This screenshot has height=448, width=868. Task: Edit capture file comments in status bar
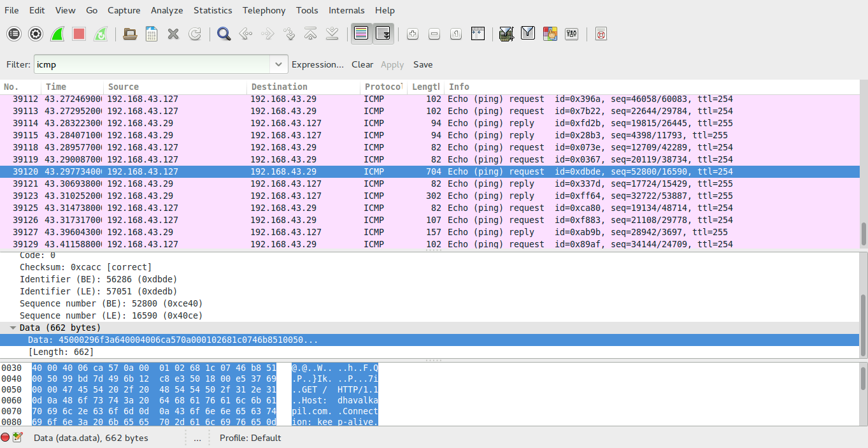click(18, 438)
